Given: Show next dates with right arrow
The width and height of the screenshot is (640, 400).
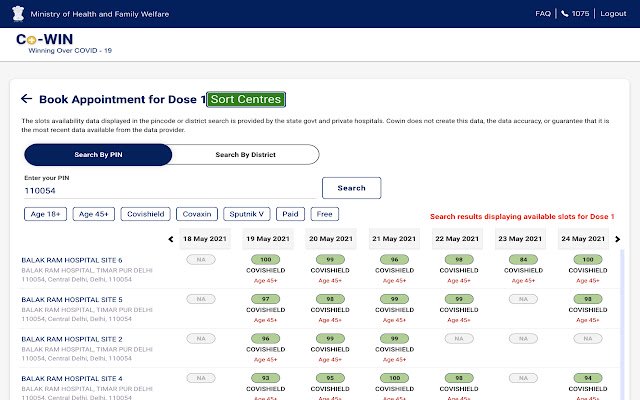Looking at the screenshot, I should coord(618,239).
